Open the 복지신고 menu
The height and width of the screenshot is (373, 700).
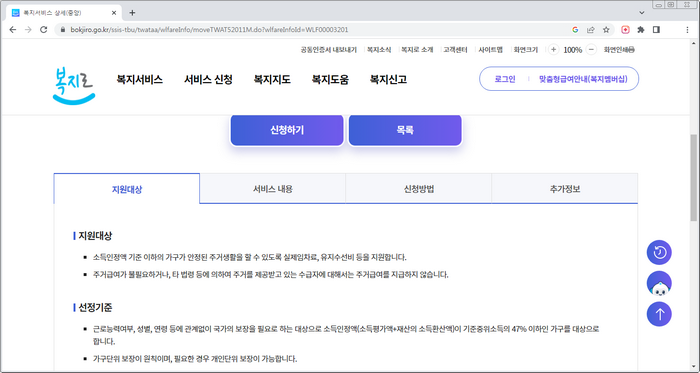(388, 80)
